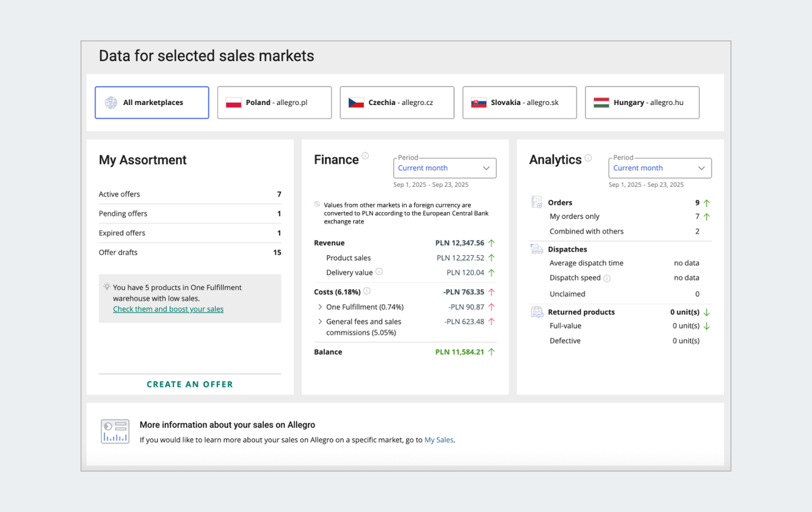The height and width of the screenshot is (512, 812).
Task: Open the Finance info tooltip icon
Action: [366, 156]
